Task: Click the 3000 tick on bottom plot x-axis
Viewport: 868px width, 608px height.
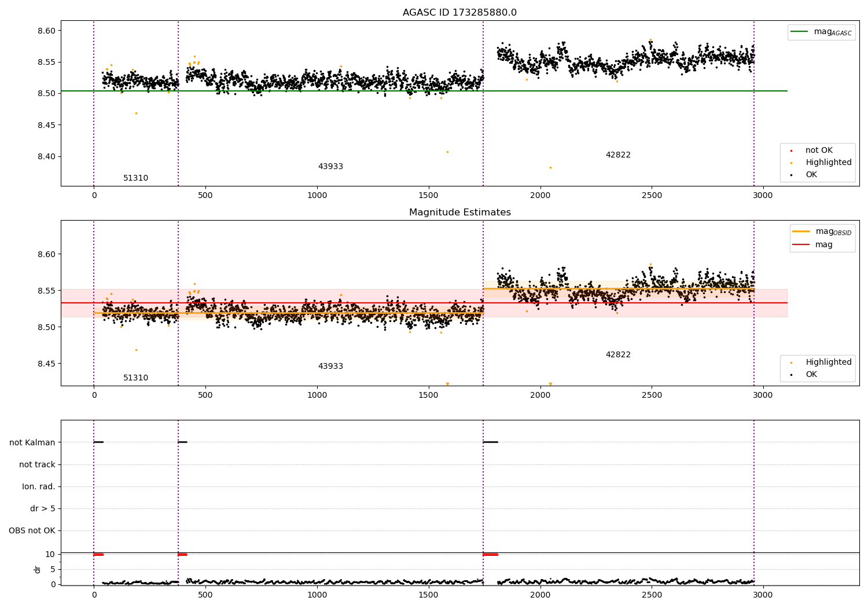Action: [x=763, y=595]
